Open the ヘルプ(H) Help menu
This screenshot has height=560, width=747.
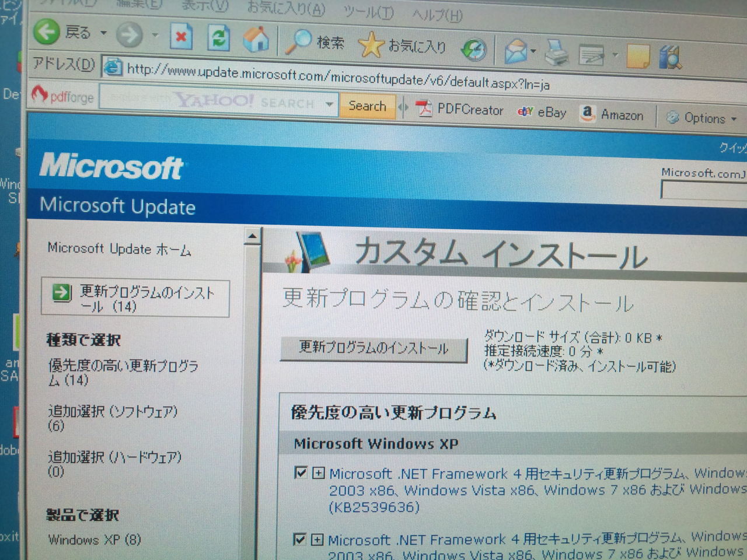[x=437, y=14]
